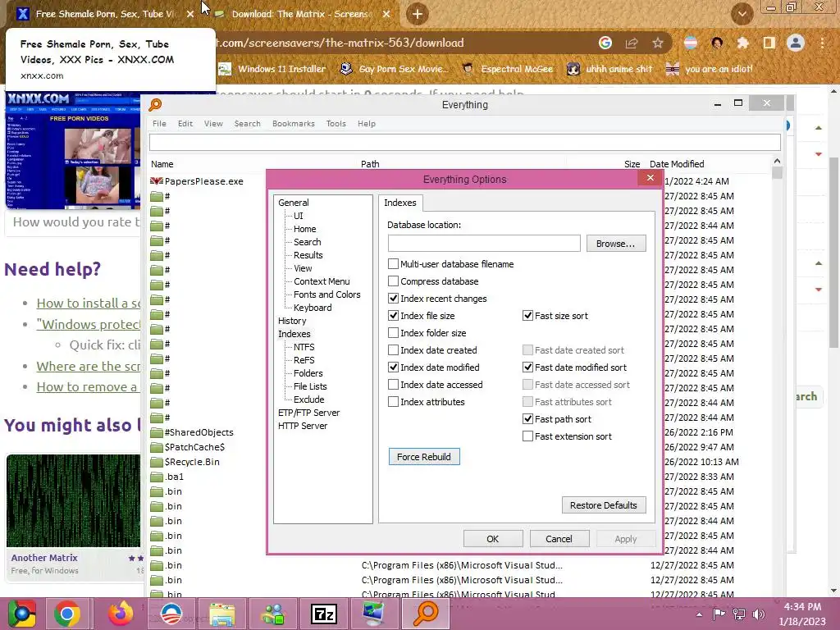Open the Tools menu in Everything
This screenshot has height=630, width=840.
(336, 123)
